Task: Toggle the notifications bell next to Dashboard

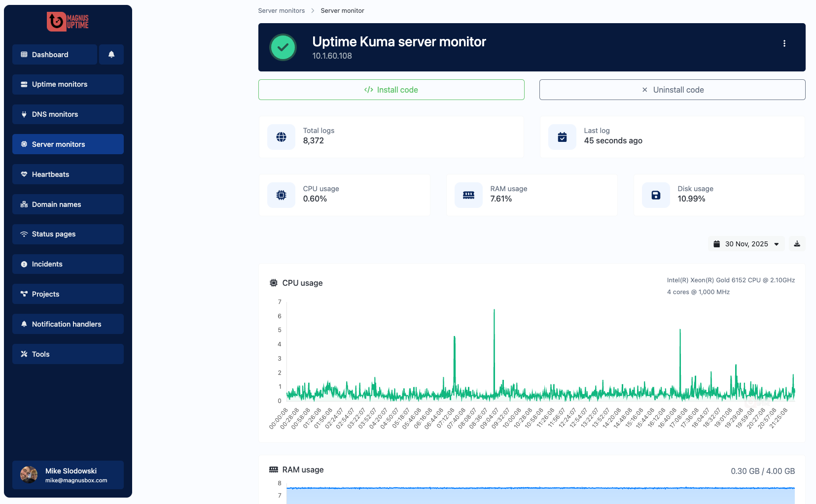Action: click(111, 54)
